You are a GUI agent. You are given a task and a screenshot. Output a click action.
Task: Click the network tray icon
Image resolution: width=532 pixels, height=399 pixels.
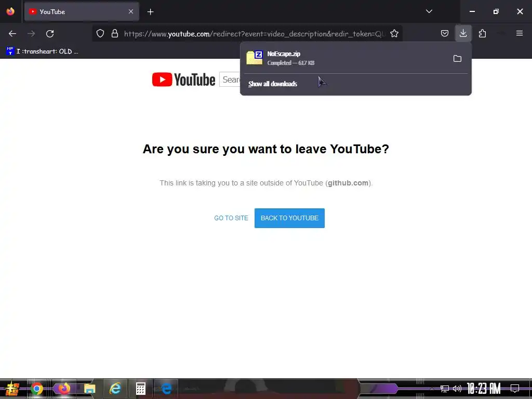pos(445,389)
